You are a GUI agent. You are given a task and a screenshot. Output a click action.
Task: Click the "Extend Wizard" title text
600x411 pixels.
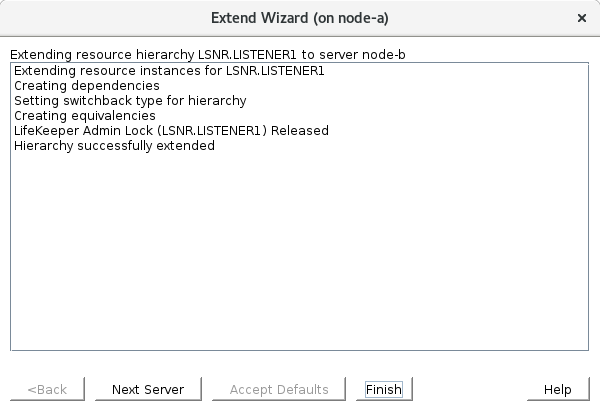pyautogui.click(x=256, y=18)
